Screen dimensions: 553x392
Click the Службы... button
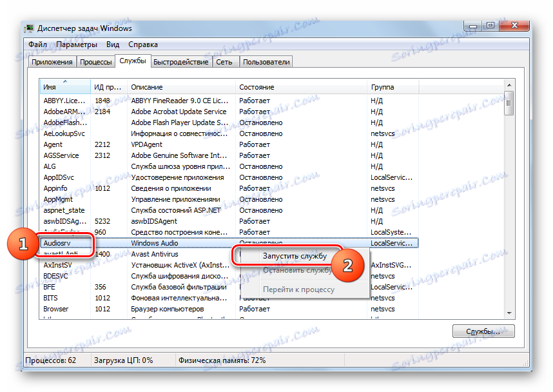pos(483,331)
